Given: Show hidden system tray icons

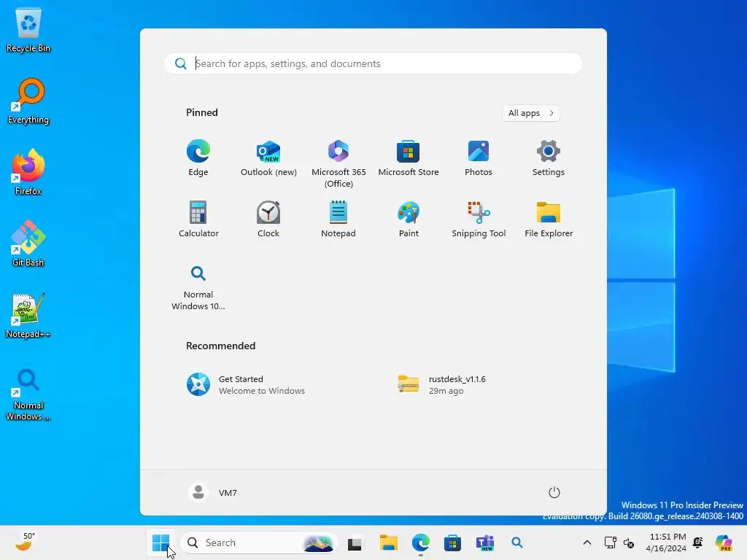Looking at the screenshot, I should tap(587, 542).
